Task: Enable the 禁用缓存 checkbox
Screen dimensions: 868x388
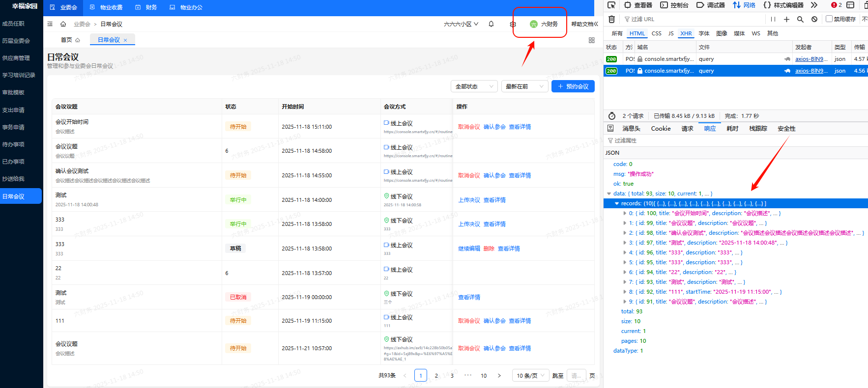Action: 829,19
